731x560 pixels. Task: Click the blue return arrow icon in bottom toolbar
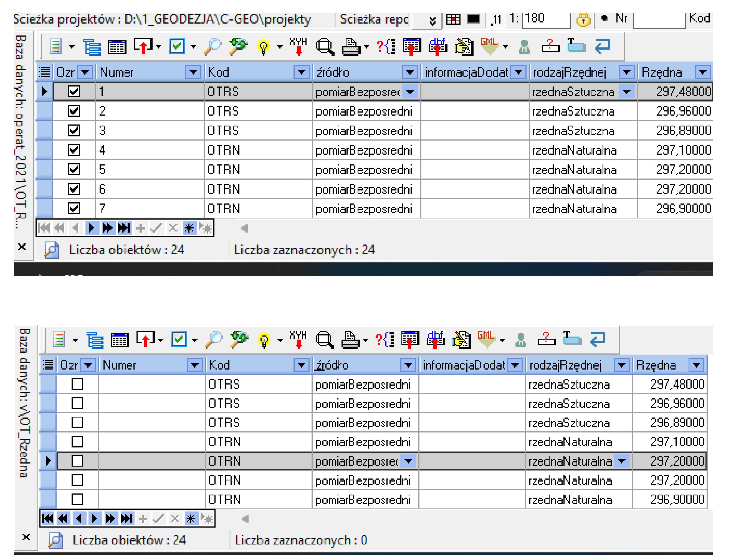(x=598, y=339)
